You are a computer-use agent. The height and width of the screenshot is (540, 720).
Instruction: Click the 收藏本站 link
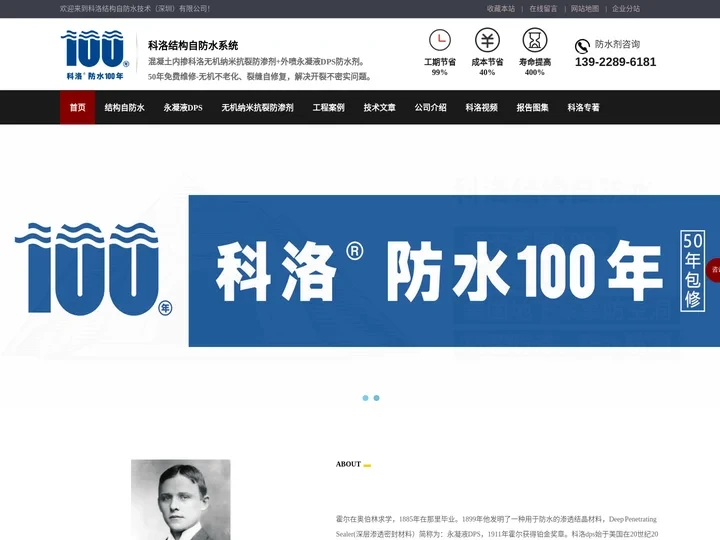pyautogui.click(x=501, y=9)
